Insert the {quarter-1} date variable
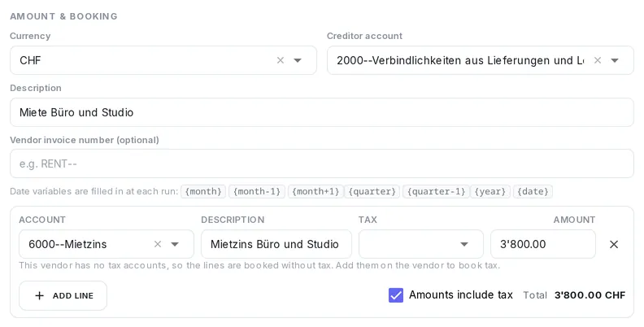 [x=436, y=191]
